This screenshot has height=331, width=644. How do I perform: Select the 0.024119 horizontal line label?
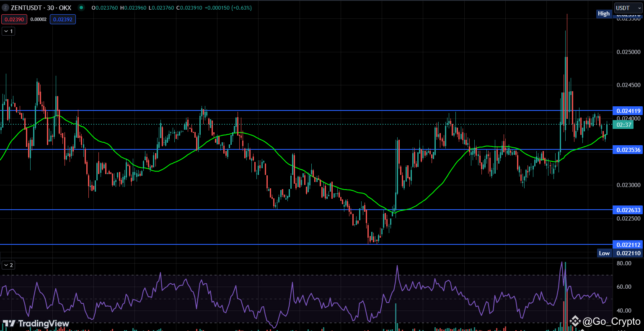click(627, 111)
